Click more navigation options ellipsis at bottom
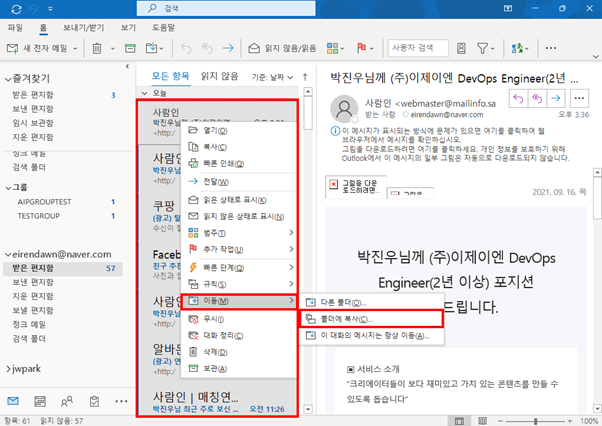602x426 pixels. tap(121, 401)
